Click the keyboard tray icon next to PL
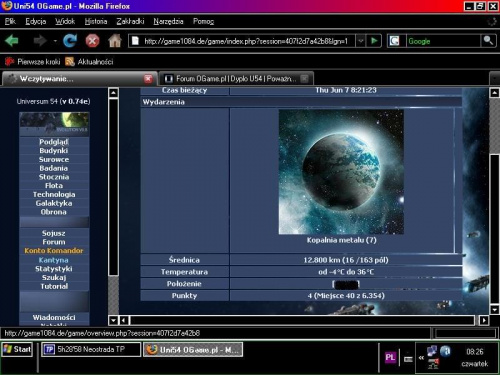Viewport: 500px width, 375px height. pos(408,359)
